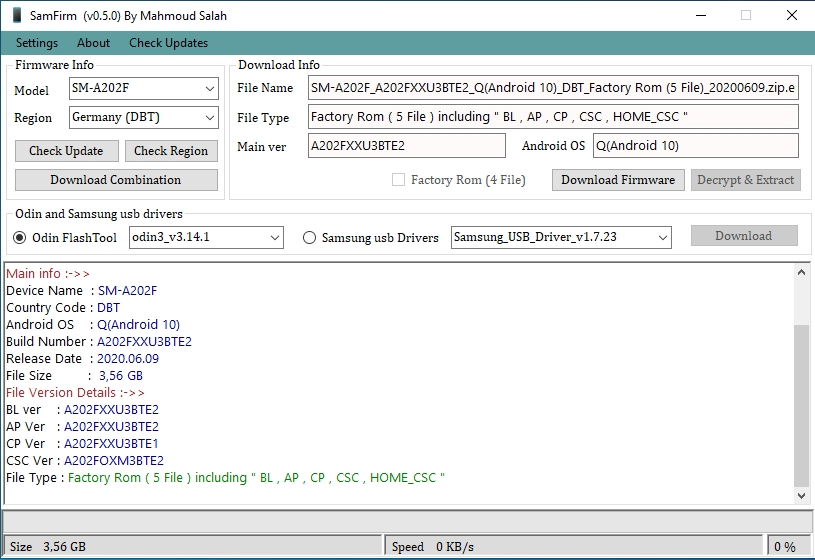Click the log panel scrollbar up arrow
The width and height of the screenshot is (815, 560).
pyautogui.click(x=800, y=272)
